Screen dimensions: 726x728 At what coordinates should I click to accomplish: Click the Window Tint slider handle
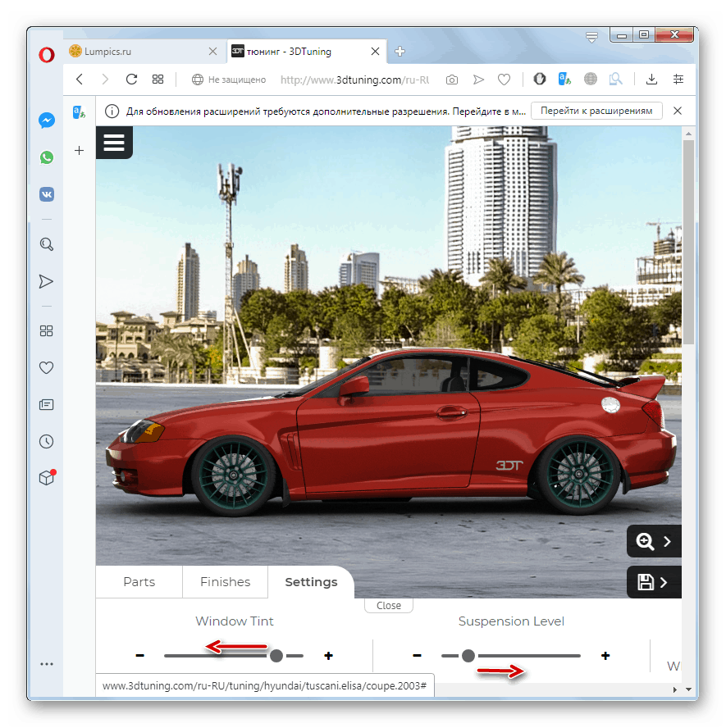tap(276, 656)
